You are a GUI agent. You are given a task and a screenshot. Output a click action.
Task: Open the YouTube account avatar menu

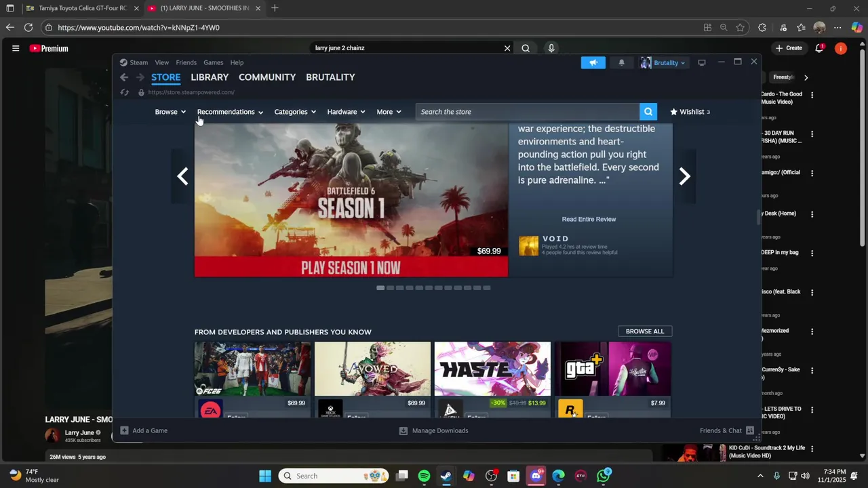pos(841,48)
